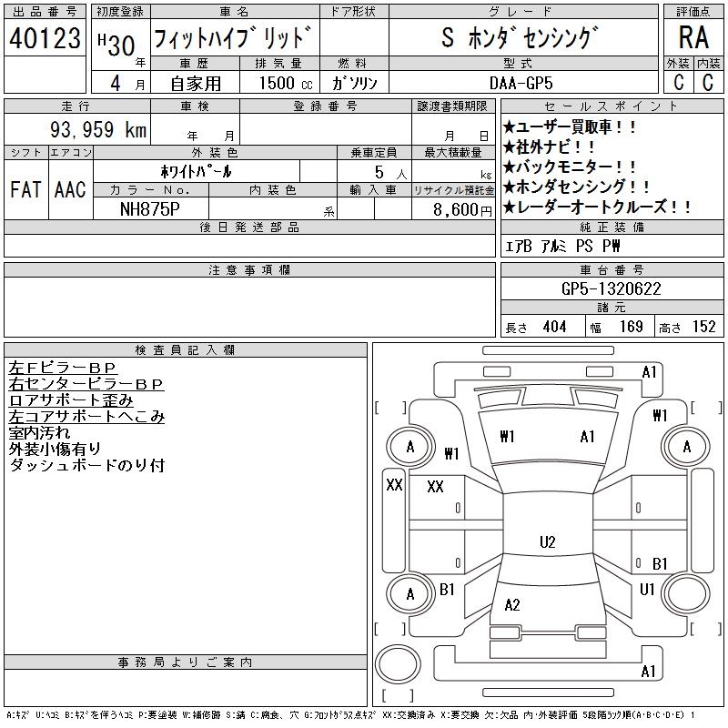Screen dimensions: 728x728
Task: Click length value 404
Action: point(554,327)
